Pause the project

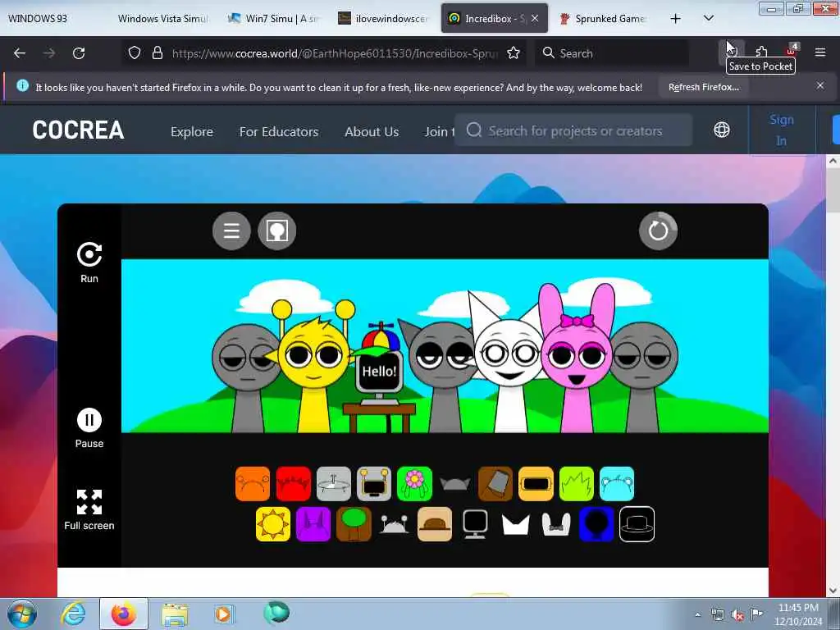click(x=89, y=428)
